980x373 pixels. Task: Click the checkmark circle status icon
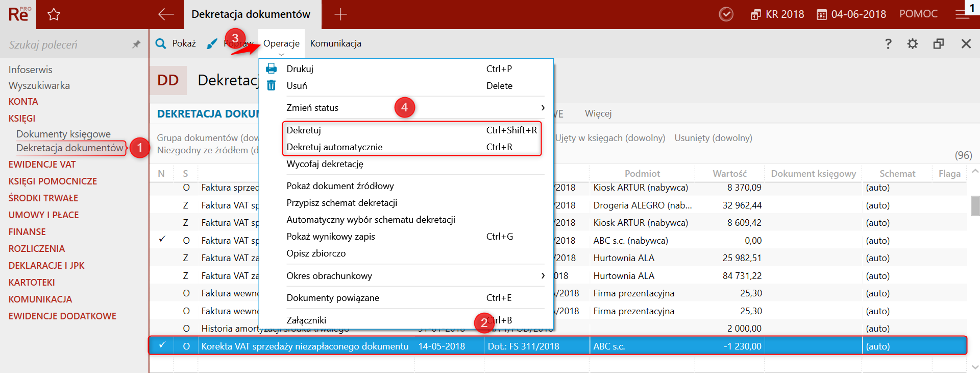[x=726, y=14]
